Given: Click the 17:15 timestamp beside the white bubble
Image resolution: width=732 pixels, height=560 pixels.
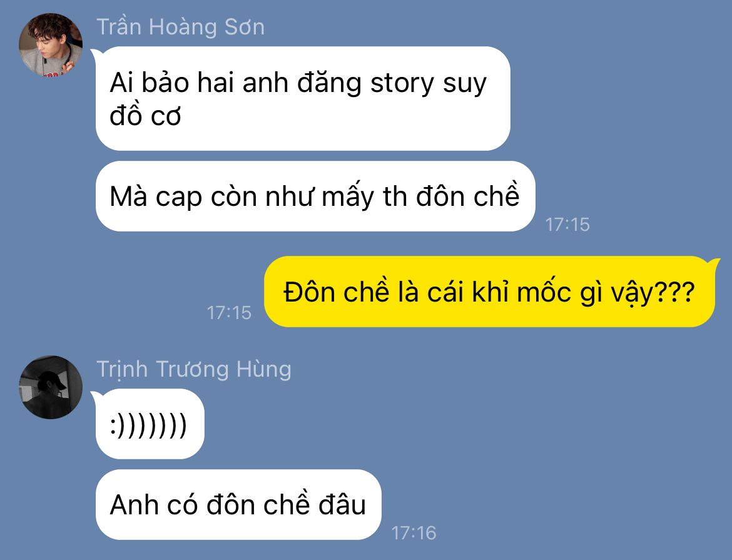Looking at the screenshot, I should (x=567, y=225).
